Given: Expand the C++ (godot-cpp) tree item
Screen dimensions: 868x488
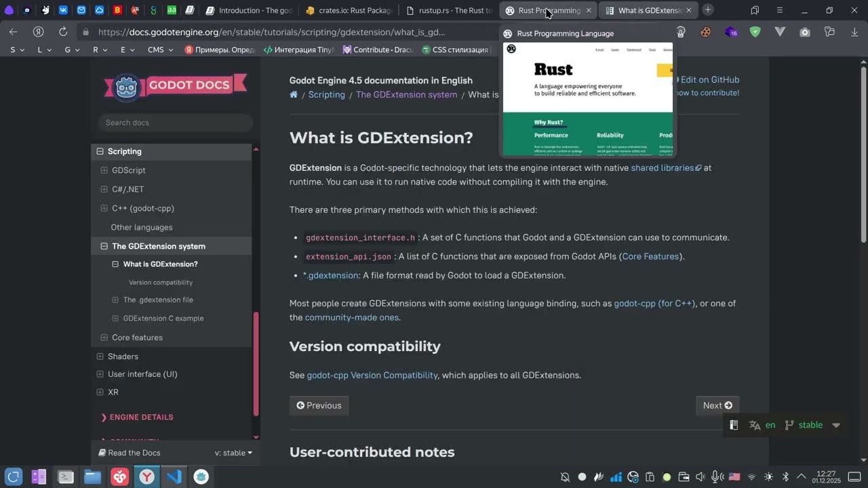Looking at the screenshot, I should (x=104, y=209).
